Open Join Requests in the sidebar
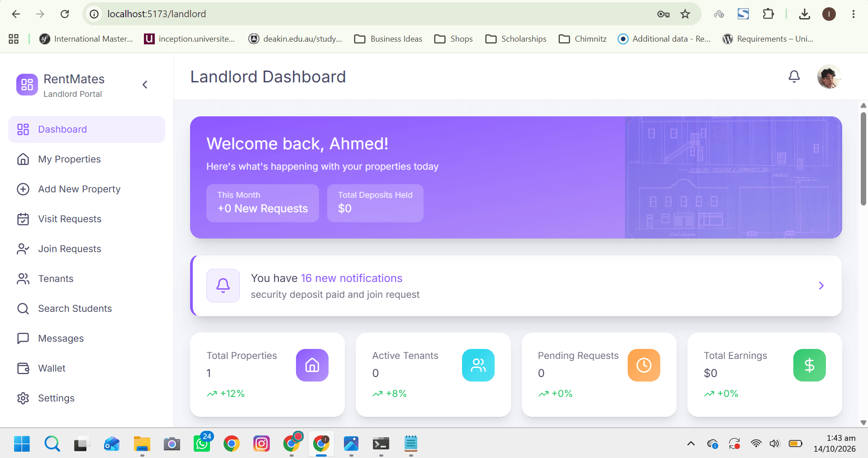The image size is (868, 458). 86,249
